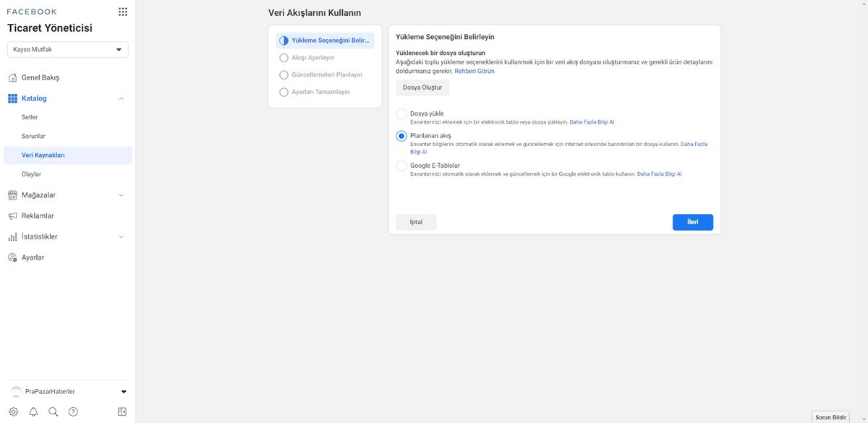Screen dimensions: 868x423
Task: Open the Rehberi Görün link
Action: coord(475,71)
